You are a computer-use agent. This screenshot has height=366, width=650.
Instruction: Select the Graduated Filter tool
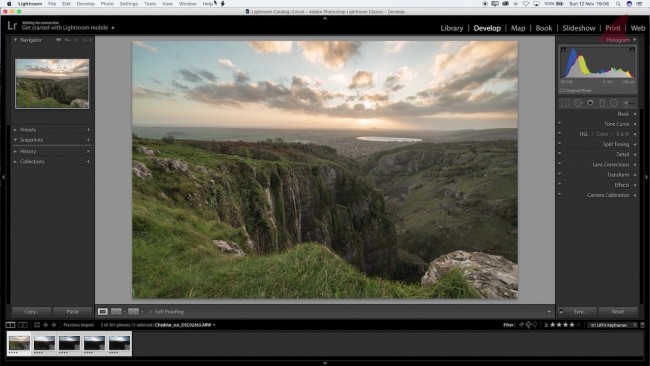(x=602, y=103)
